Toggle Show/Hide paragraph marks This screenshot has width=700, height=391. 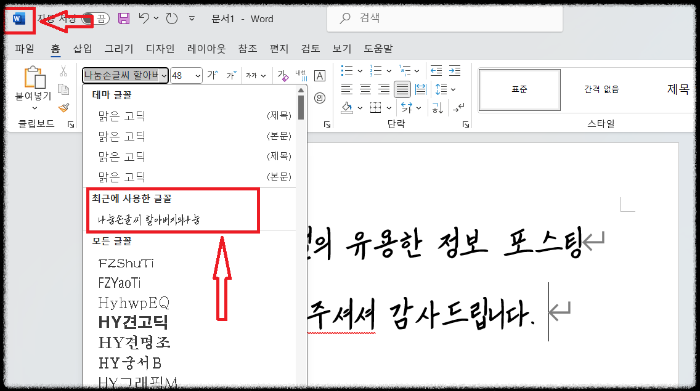(459, 108)
